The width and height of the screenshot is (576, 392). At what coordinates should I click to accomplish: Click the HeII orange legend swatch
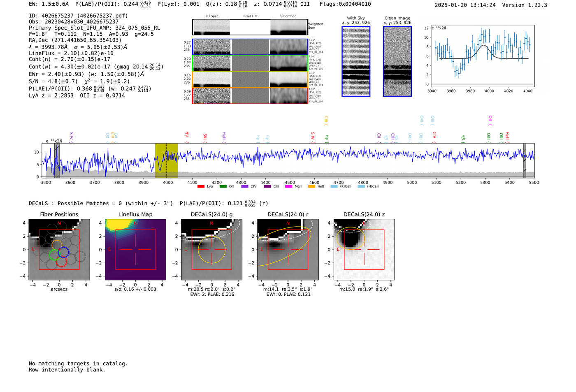click(x=311, y=187)
